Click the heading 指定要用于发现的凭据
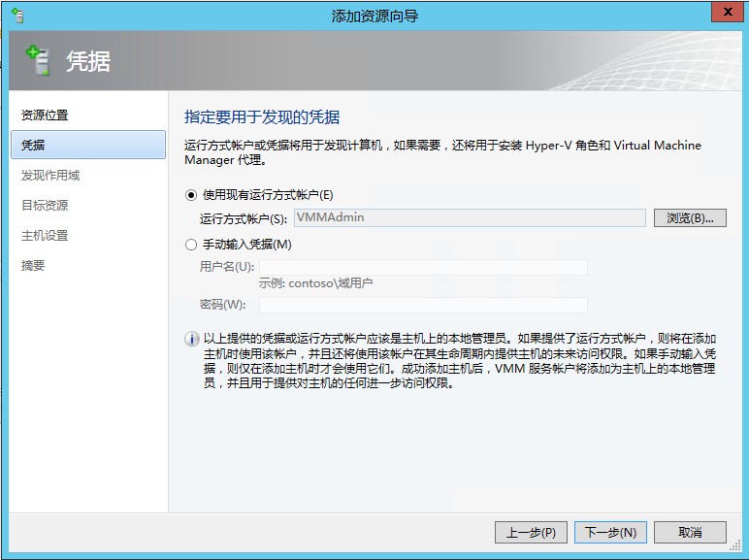Viewport: 749px width, 560px height. click(262, 117)
